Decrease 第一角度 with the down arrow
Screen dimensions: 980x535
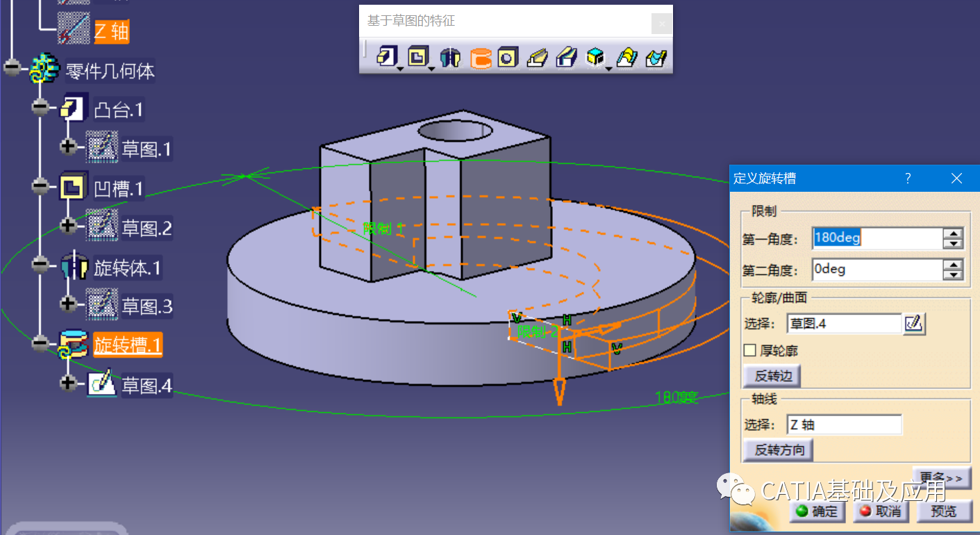954,243
